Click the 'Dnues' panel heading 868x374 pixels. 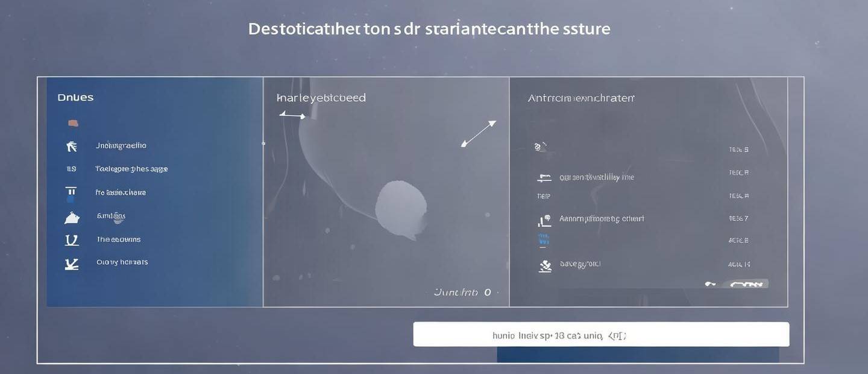pos(75,97)
